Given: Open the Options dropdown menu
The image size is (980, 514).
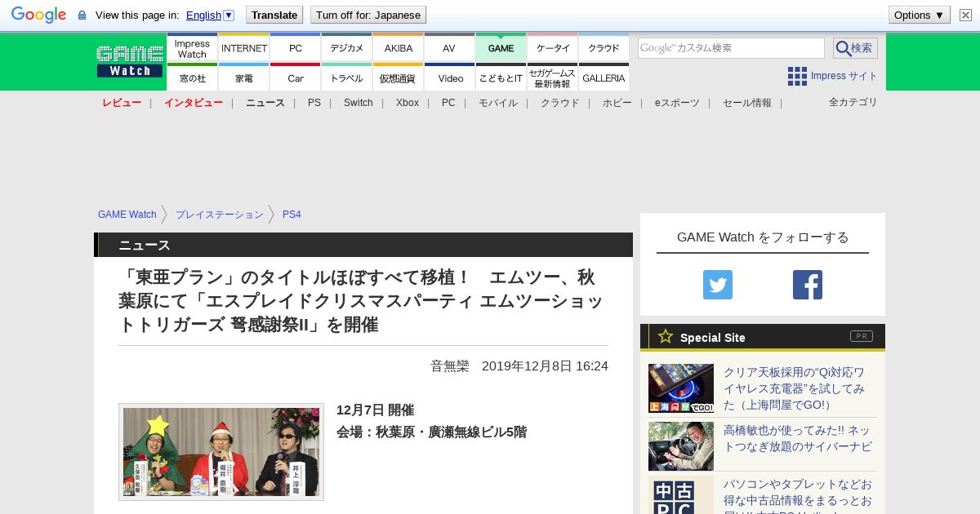Looking at the screenshot, I should (920, 15).
